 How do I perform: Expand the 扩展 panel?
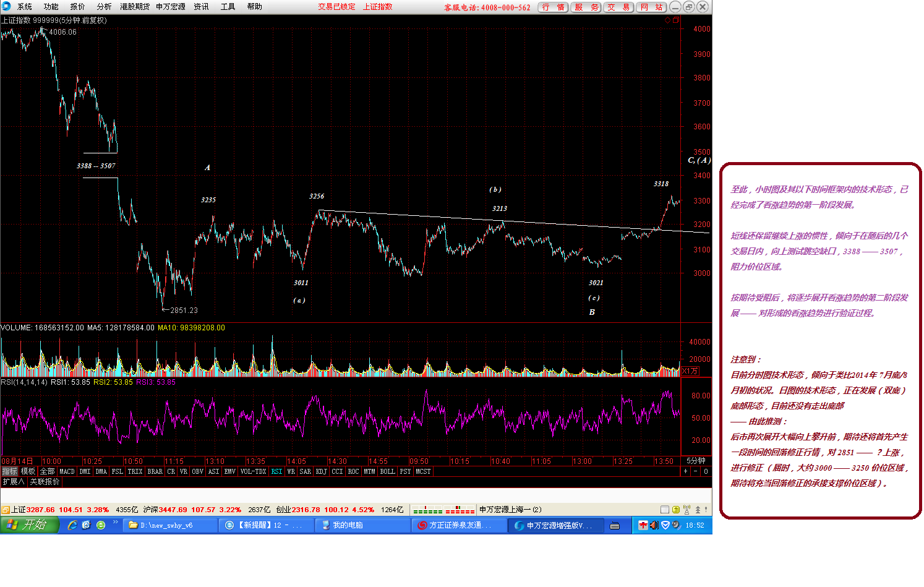[13, 481]
